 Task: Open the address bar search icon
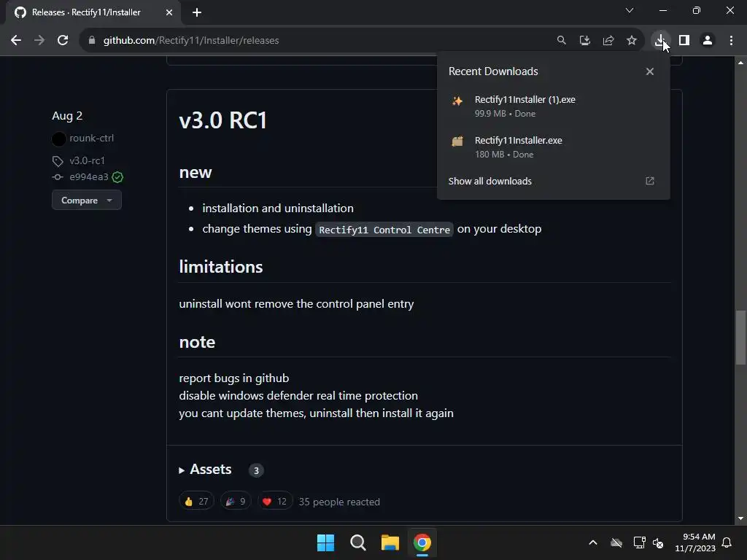tap(561, 41)
